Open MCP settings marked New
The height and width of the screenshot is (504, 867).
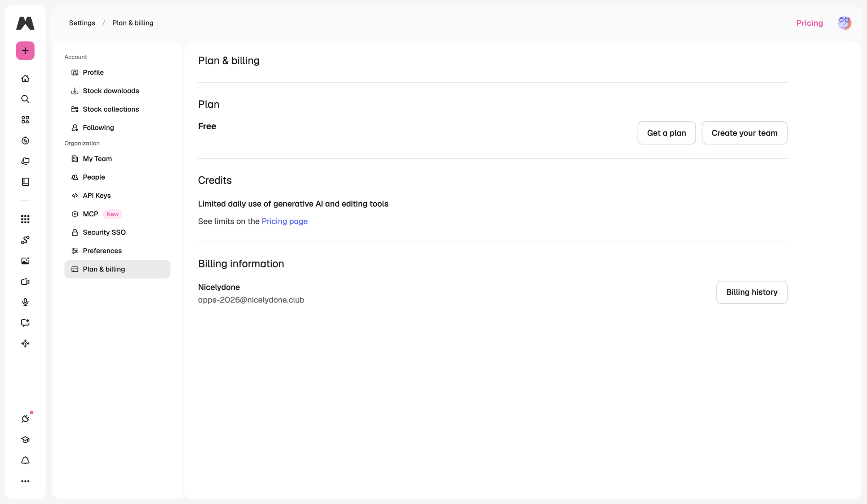coord(117,214)
